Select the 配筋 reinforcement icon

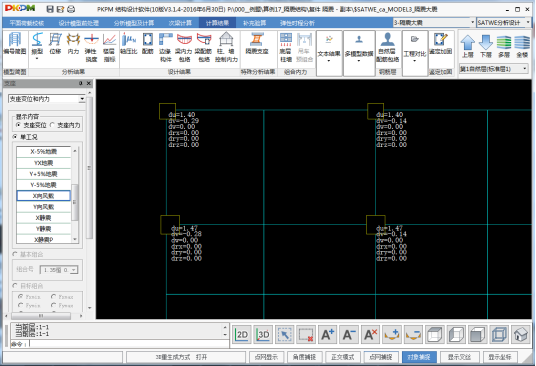click(148, 44)
